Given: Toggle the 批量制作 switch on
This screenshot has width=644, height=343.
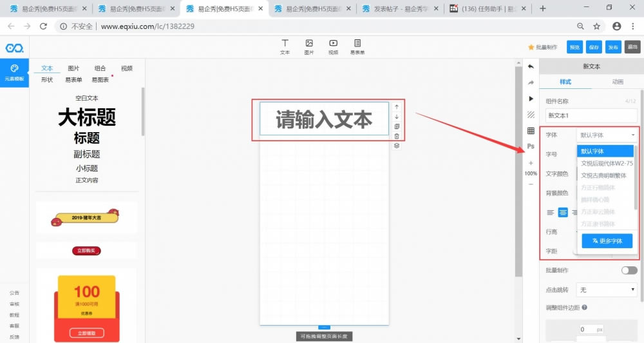Looking at the screenshot, I should (x=629, y=270).
